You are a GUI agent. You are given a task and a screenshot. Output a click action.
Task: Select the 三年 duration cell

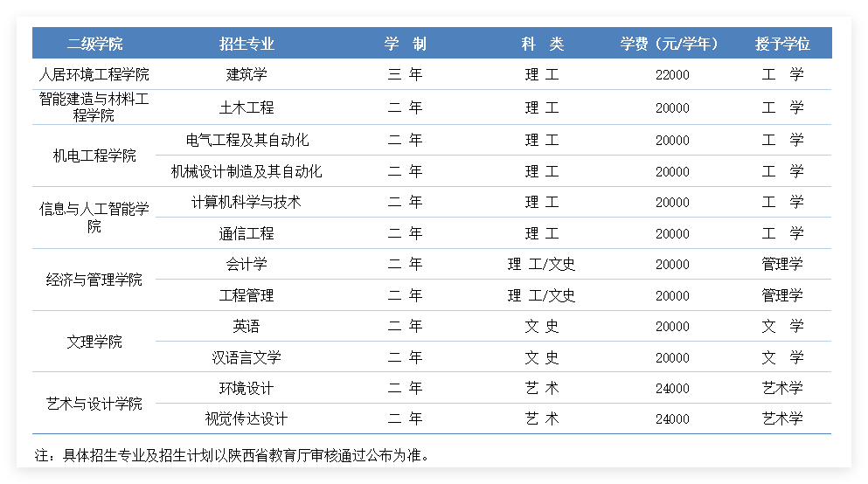(x=405, y=75)
